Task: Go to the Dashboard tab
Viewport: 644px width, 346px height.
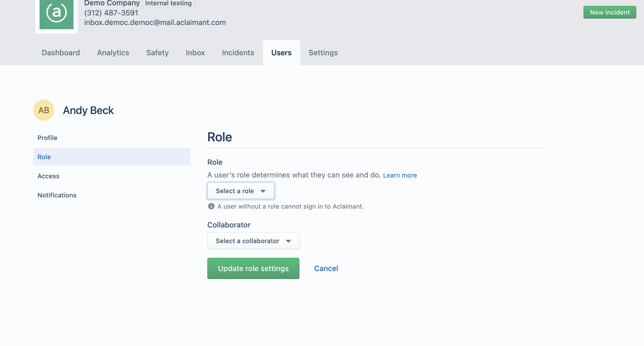Action: [x=61, y=53]
